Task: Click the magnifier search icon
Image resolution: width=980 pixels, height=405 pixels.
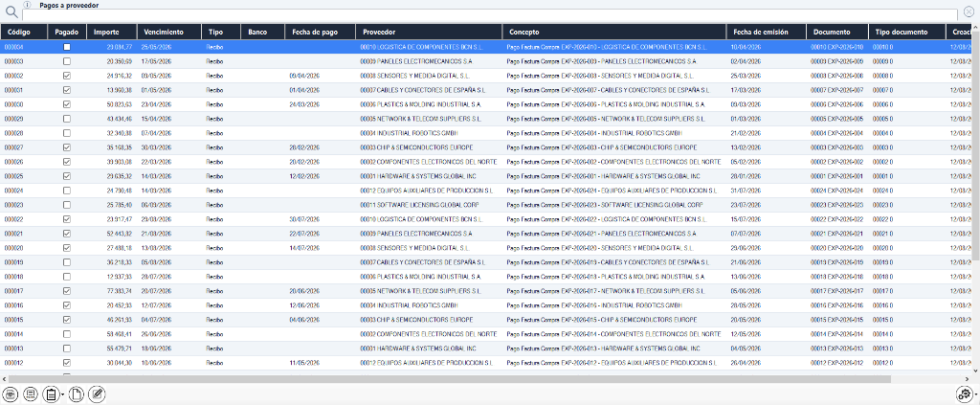Action: [11, 12]
